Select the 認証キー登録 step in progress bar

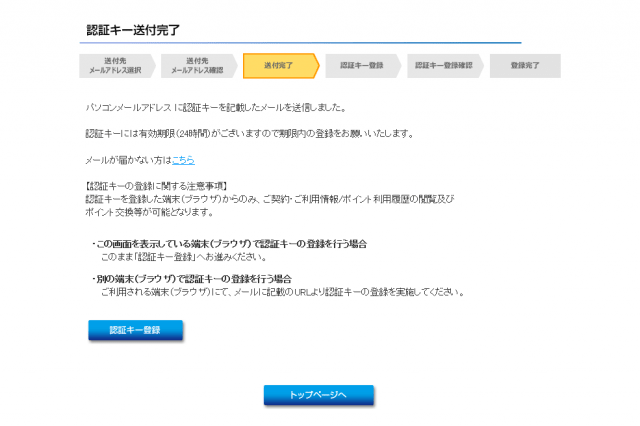tap(363, 66)
